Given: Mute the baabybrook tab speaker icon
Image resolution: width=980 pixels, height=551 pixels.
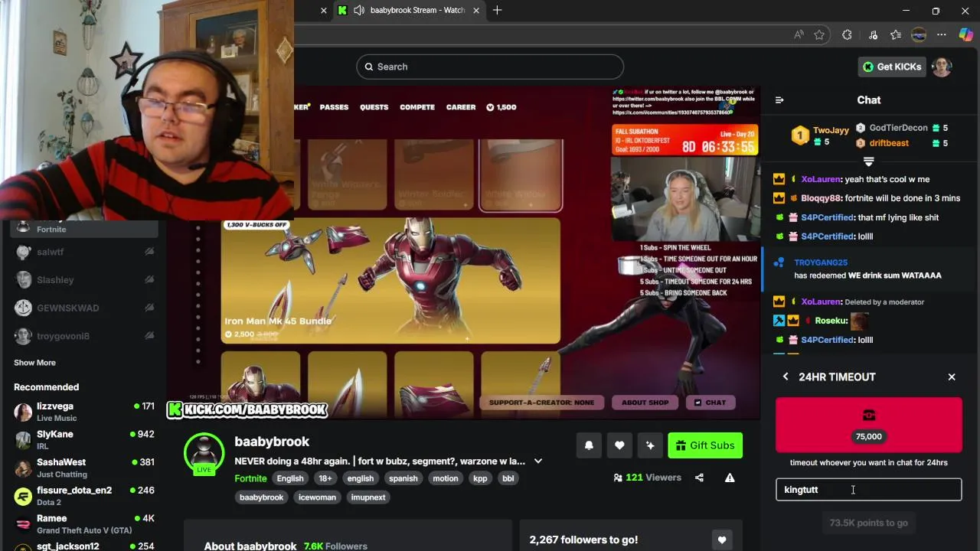Looking at the screenshot, I should pos(358,10).
